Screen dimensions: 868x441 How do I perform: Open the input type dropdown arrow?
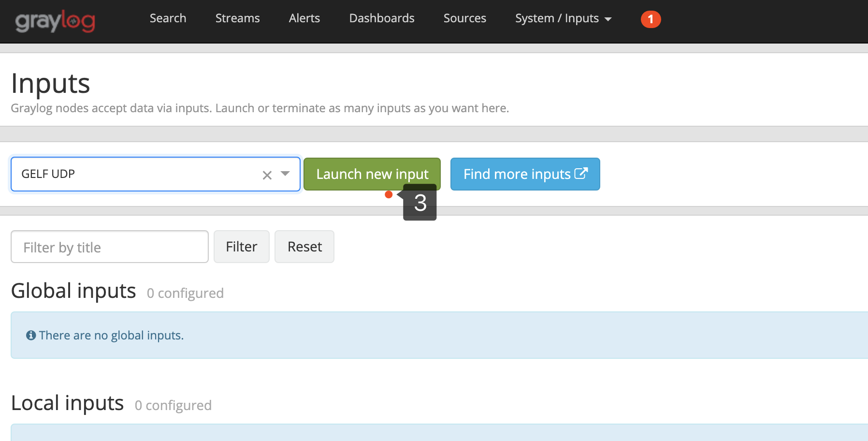[x=285, y=174]
